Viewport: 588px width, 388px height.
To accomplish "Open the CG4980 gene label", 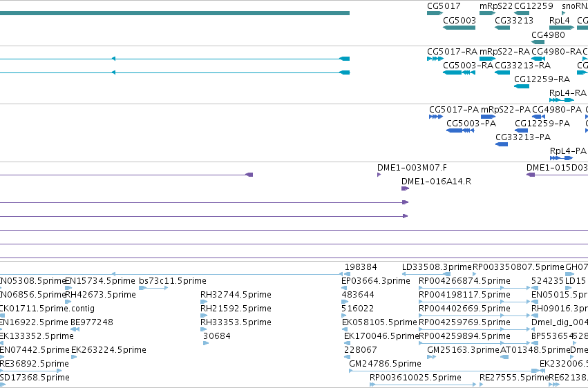I will (x=548, y=35).
